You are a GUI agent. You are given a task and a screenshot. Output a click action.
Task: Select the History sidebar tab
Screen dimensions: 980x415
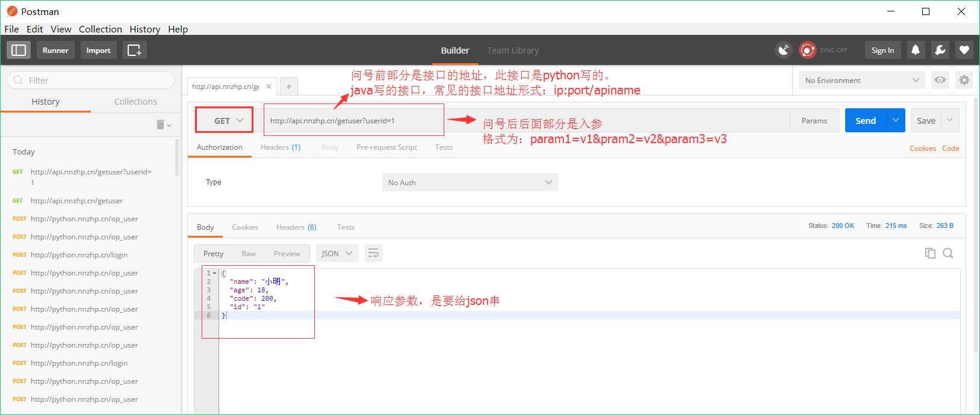46,102
